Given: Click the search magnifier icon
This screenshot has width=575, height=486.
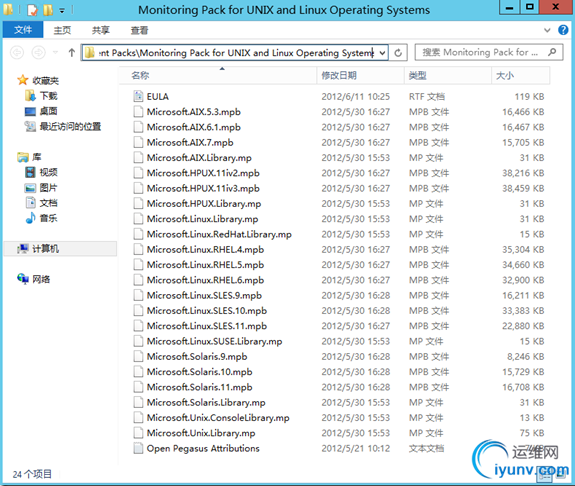Looking at the screenshot, I should 552,52.
